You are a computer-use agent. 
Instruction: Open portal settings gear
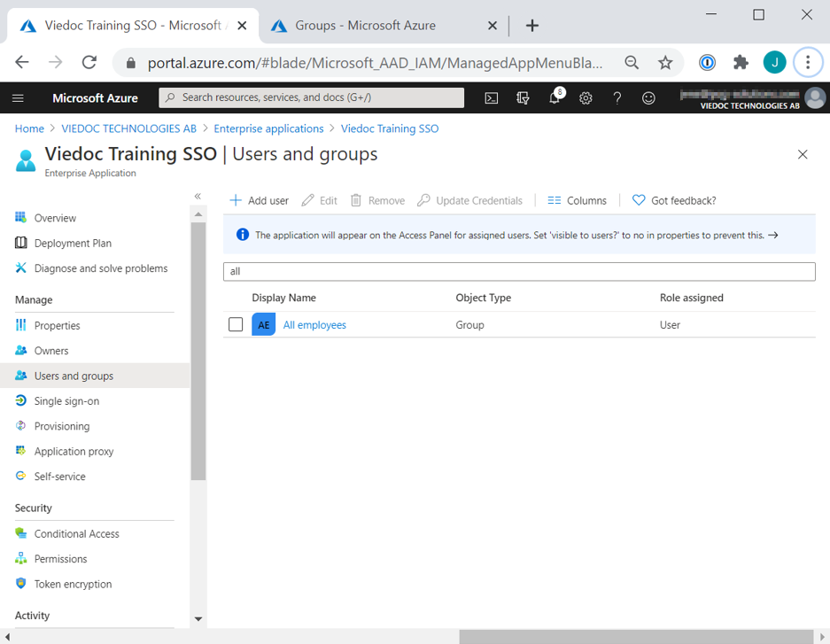(x=586, y=98)
